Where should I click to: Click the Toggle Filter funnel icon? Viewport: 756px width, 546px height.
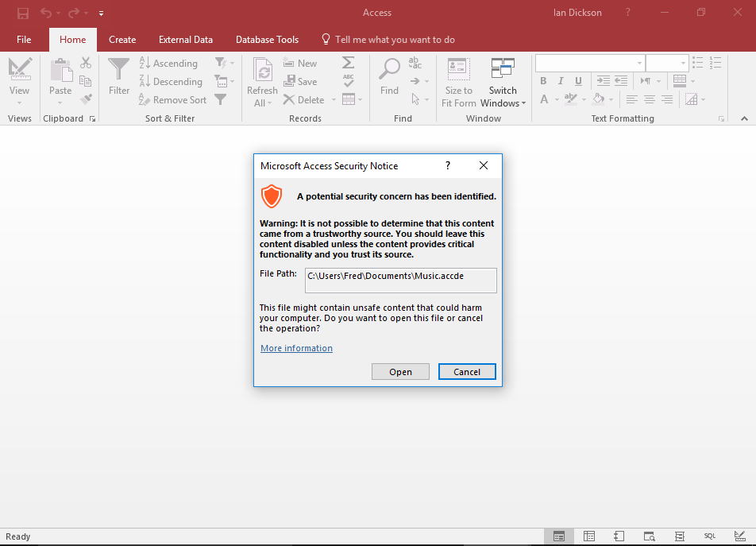pyautogui.click(x=220, y=99)
